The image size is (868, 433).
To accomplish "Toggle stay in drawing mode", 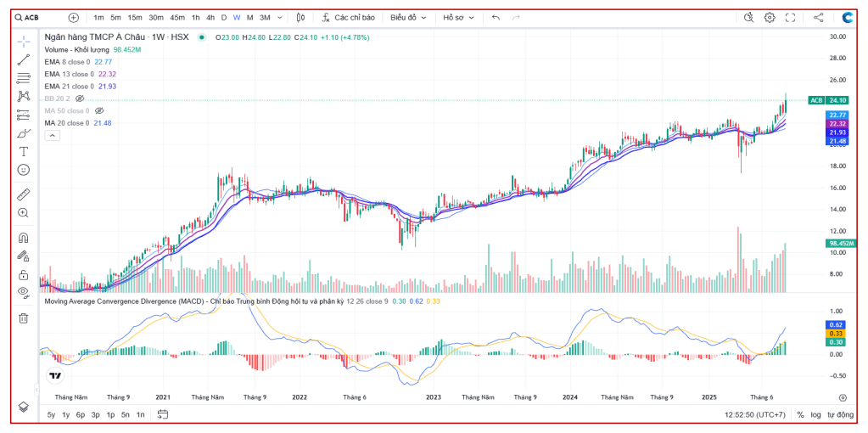I will [x=23, y=256].
